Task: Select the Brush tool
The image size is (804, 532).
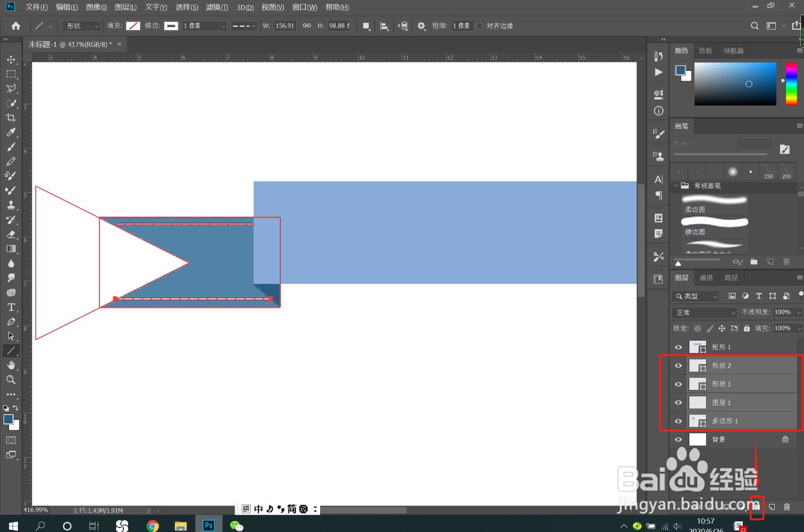Action: pyautogui.click(x=11, y=147)
